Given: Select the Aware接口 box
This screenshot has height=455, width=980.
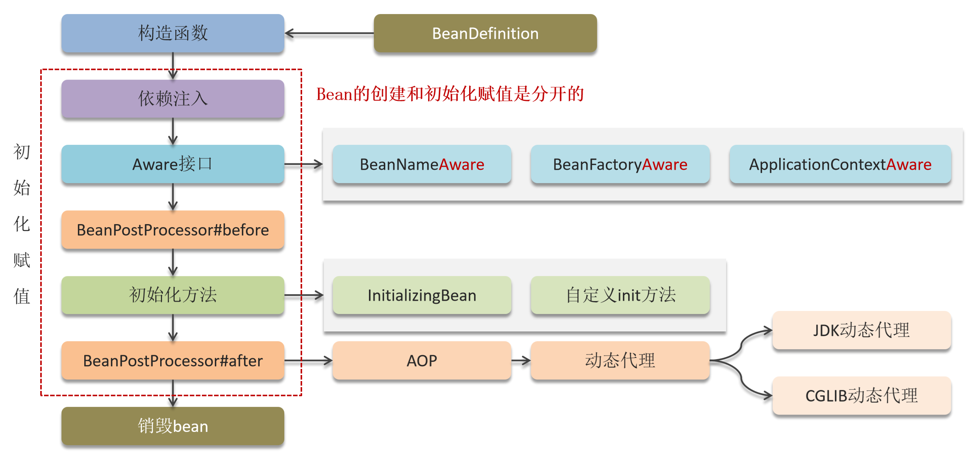Looking at the screenshot, I should tap(173, 164).
